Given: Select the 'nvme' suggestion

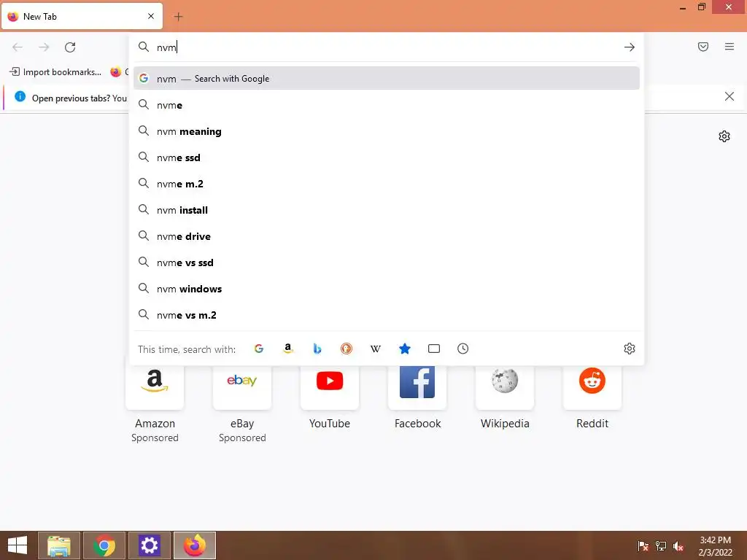Looking at the screenshot, I should (x=387, y=105).
